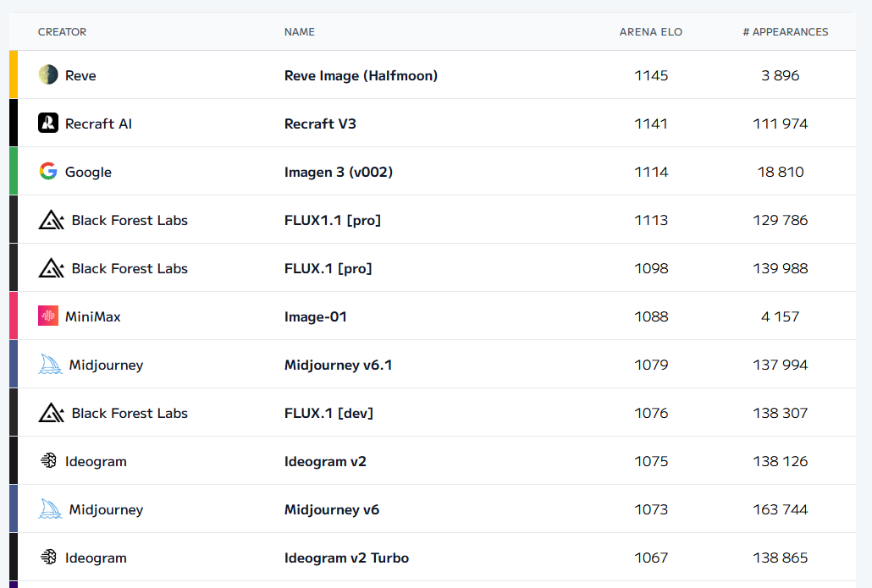The image size is (872, 588).
Task: Click the MiniMax logo icon
Action: (48, 316)
